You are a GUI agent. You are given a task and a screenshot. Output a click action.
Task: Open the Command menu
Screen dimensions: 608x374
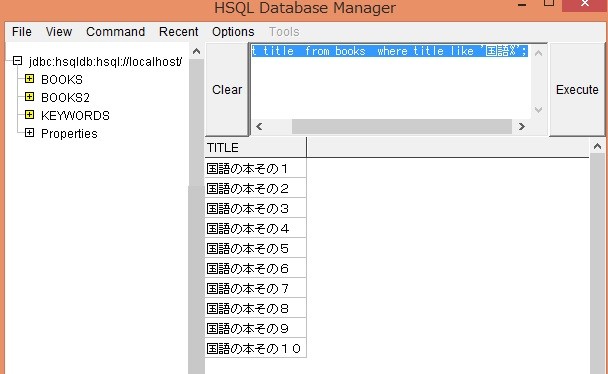point(116,32)
